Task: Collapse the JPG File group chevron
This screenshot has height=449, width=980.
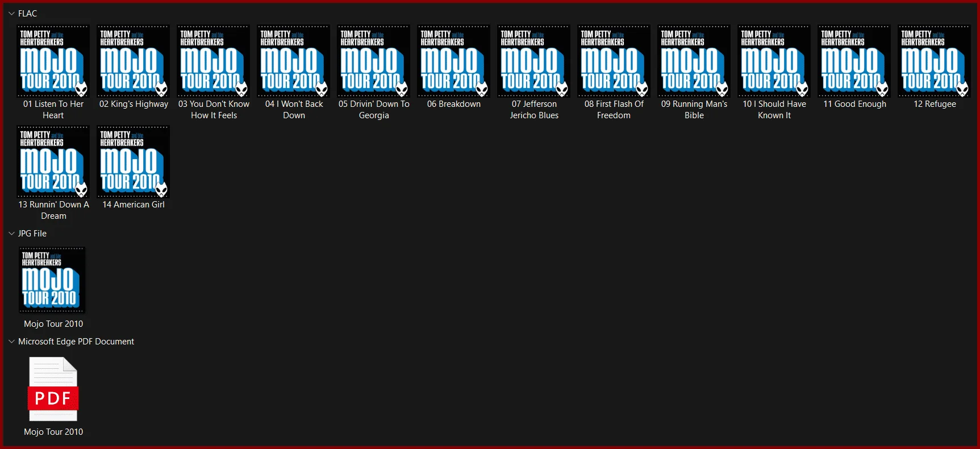Action: click(x=11, y=233)
